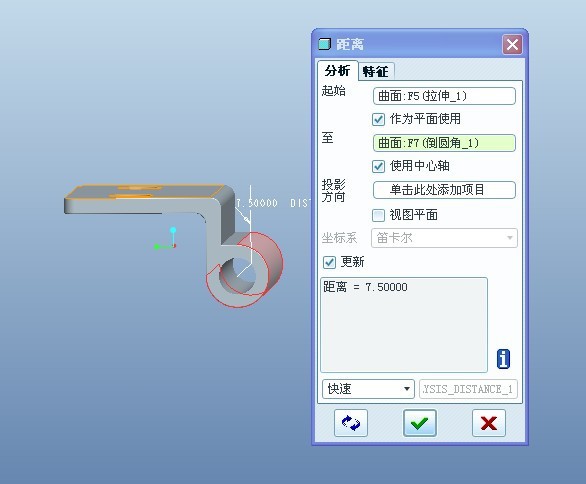Accept the distance analysis with green checkmark
The height and width of the screenshot is (484, 586).
419,423
